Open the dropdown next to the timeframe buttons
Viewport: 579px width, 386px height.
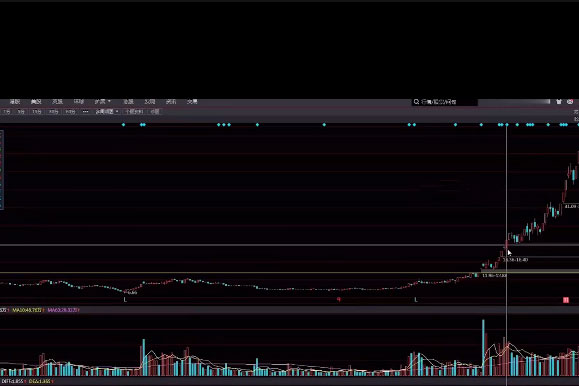pyautogui.click(x=106, y=112)
